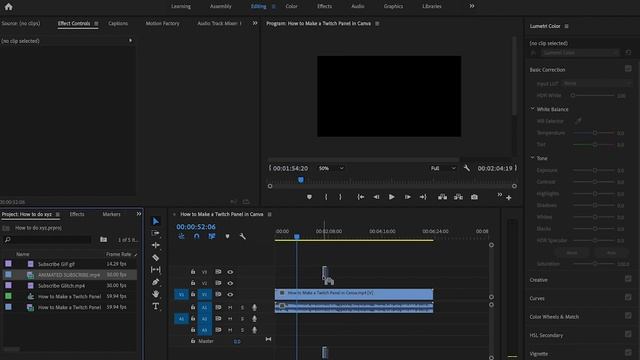Switch to the Color workspace
Screen dimensions: 640x360
[x=291, y=6]
